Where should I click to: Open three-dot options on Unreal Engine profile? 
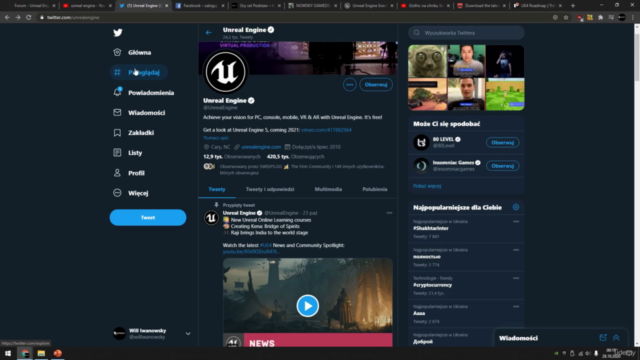[x=349, y=84]
